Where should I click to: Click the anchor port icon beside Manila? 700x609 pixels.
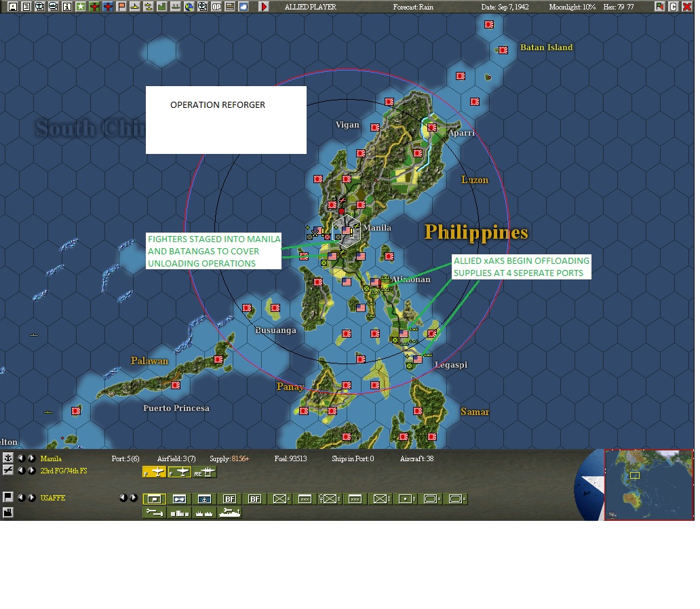coord(7,458)
